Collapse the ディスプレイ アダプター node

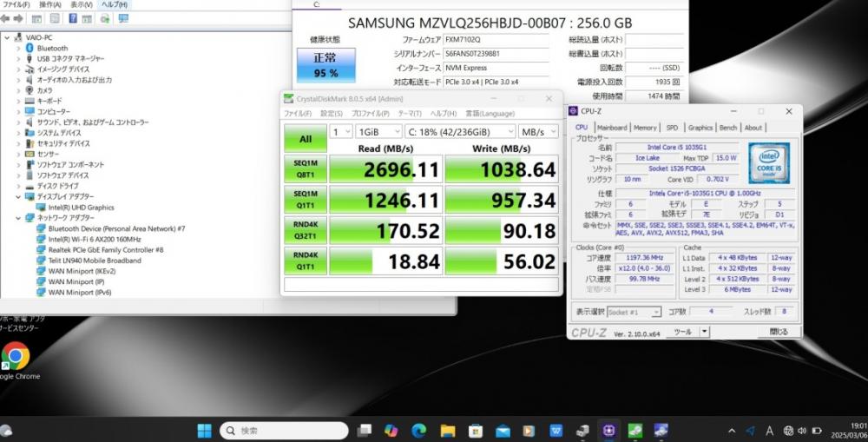point(17,196)
